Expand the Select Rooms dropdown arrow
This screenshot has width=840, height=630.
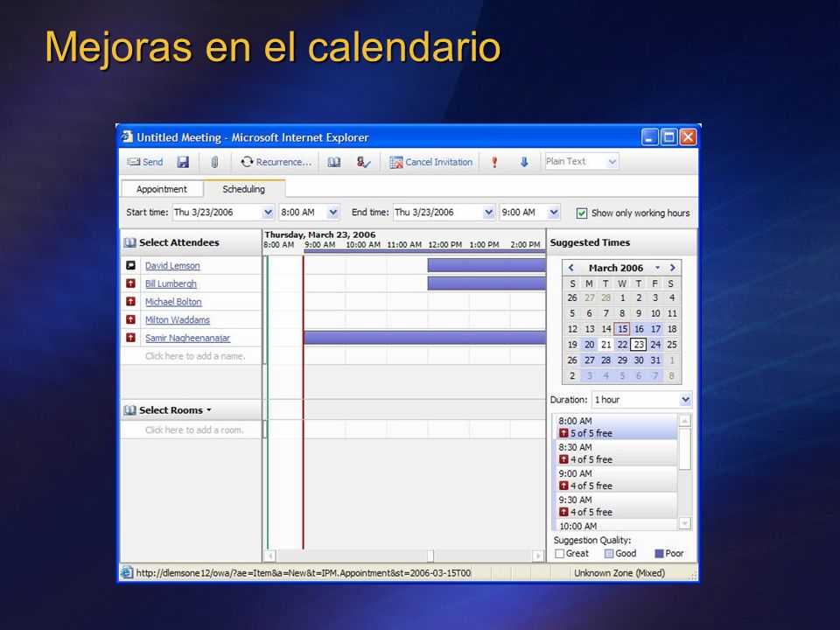coord(209,410)
